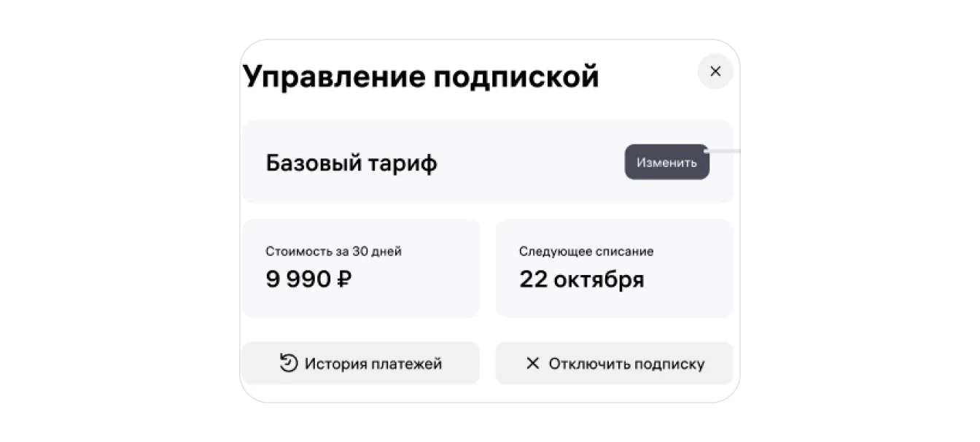This screenshot has height=442, width=980.
Task: Click the Следующее списание label
Action: (586, 252)
